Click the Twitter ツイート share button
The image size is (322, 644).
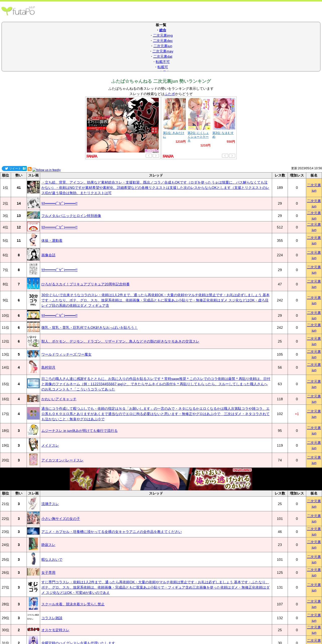(12, 169)
